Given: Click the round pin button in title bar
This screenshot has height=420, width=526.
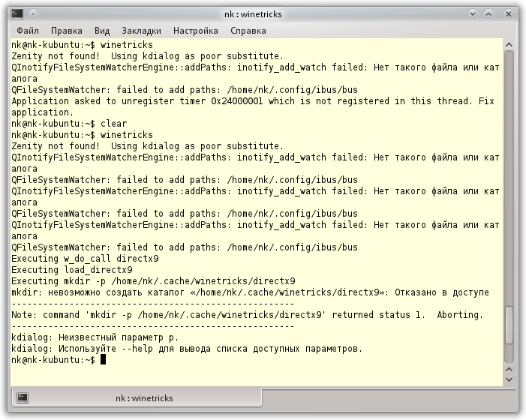Looking at the screenshot, I should point(33,14).
